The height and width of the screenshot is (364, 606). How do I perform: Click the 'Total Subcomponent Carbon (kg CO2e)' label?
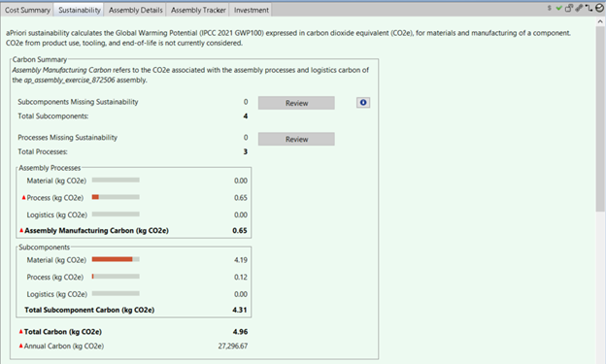89,310
